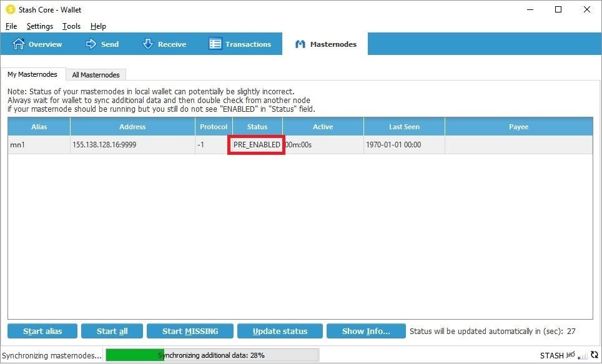Click the last seen 1970-01-01 00:00 cell
The height and width of the screenshot is (364, 602).
(404, 145)
